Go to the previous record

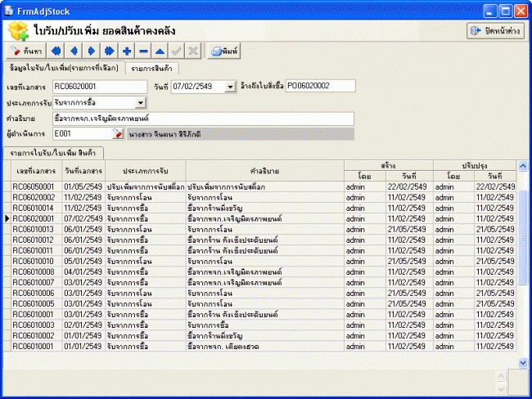tap(74, 52)
